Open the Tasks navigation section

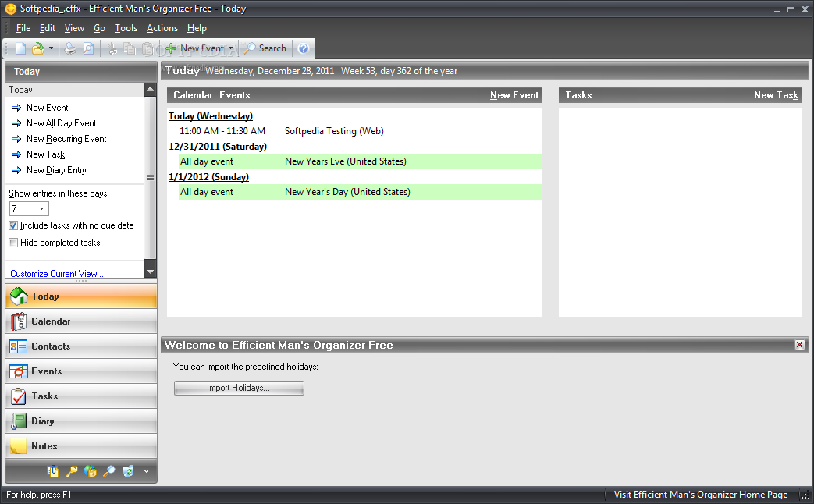tap(81, 396)
